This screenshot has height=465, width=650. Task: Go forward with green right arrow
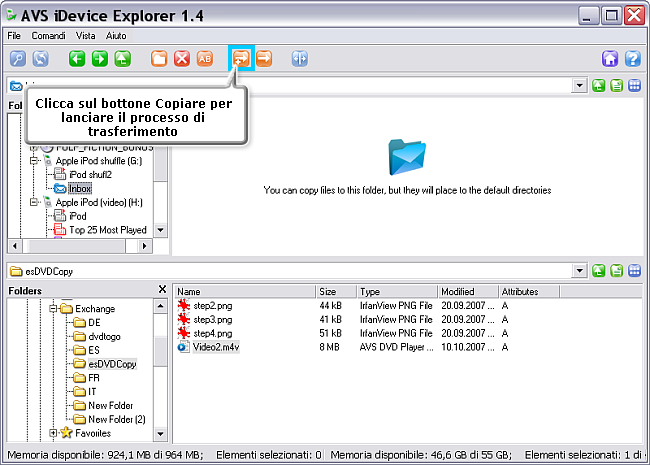pyautogui.click(x=99, y=58)
